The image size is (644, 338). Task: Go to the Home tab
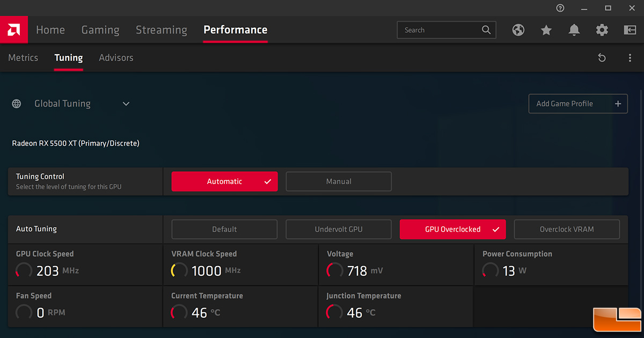[x=50, y=30]
